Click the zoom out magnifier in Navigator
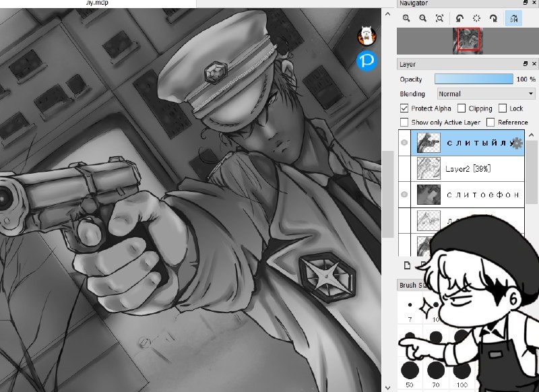Viewport: 539px width, 392px height. [x=423, y=18]
